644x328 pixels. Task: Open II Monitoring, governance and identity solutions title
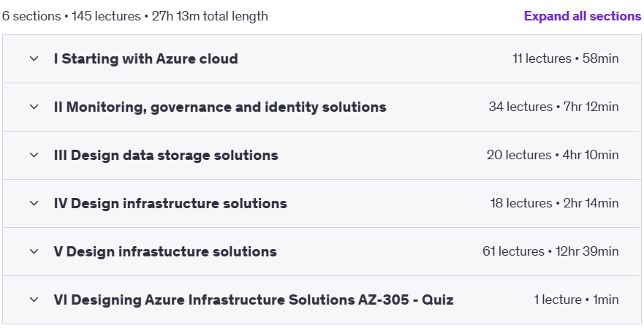(x=220, y=107)
